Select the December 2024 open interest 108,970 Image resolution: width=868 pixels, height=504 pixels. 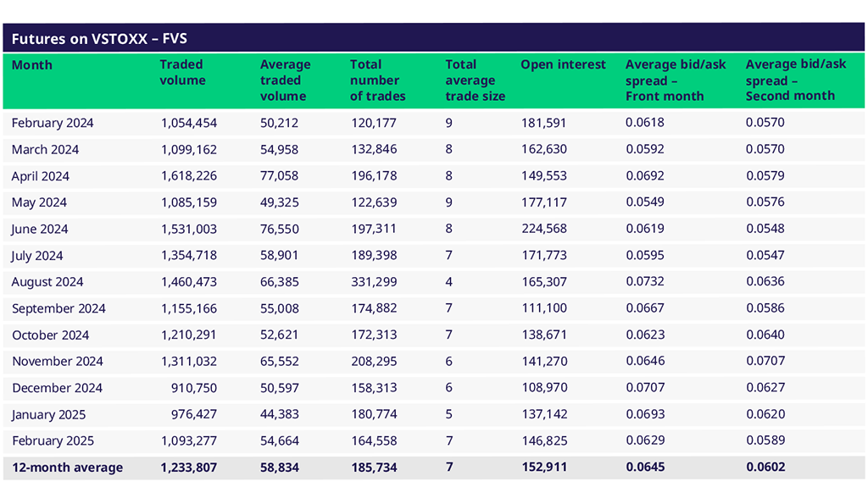543,388
